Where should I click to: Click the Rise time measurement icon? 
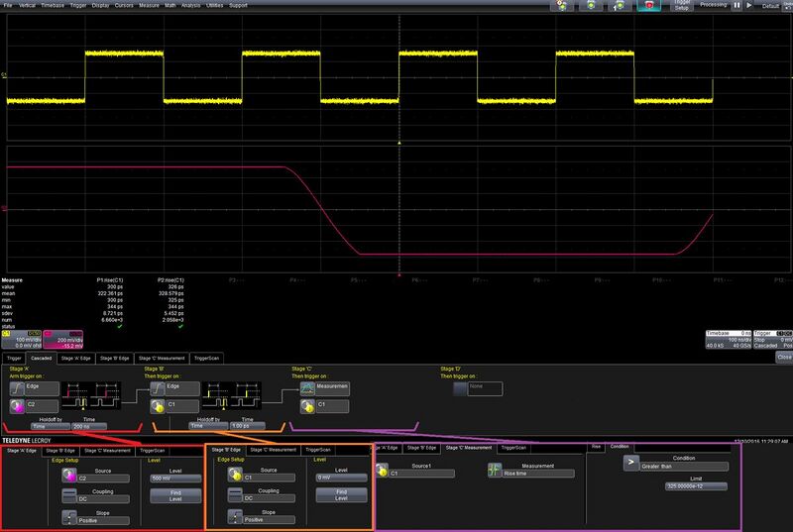(x=495, y=471)
